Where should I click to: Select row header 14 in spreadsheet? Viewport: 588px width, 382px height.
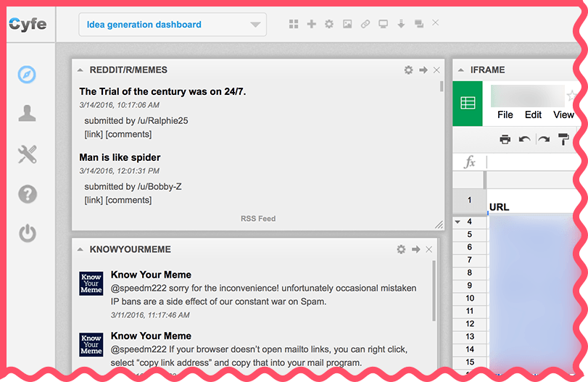[469, 349]
